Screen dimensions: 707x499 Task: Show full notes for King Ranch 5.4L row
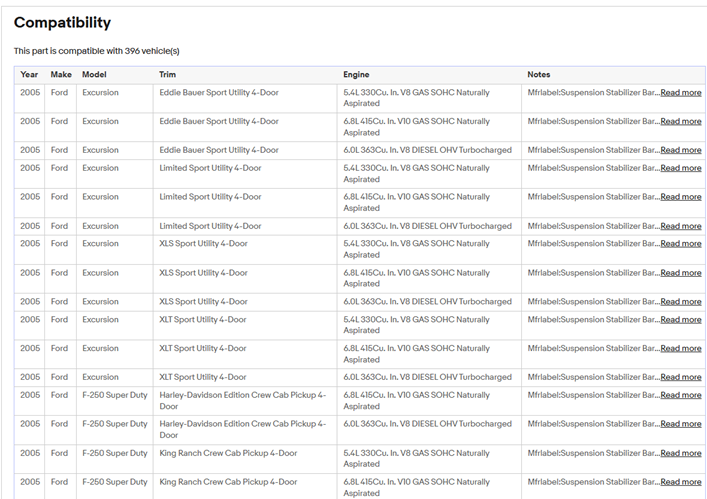(x=680, y=454)
